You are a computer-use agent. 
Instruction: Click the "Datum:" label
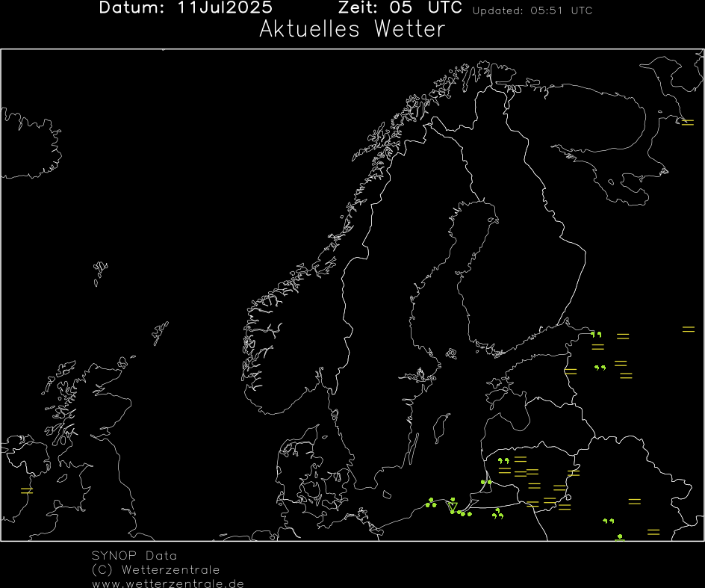tap(131, 7)
